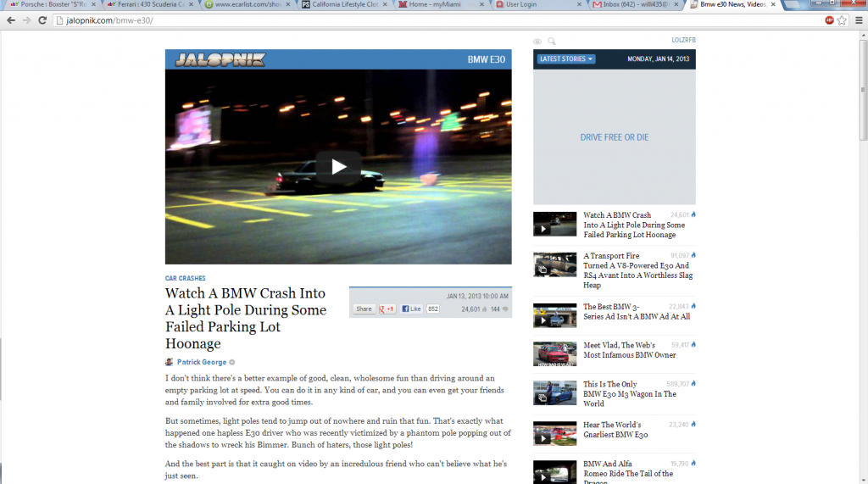This screenshot has height=484, width=868.
Task: Click the LOLZRFB user link
Action: tap(682, 40)
